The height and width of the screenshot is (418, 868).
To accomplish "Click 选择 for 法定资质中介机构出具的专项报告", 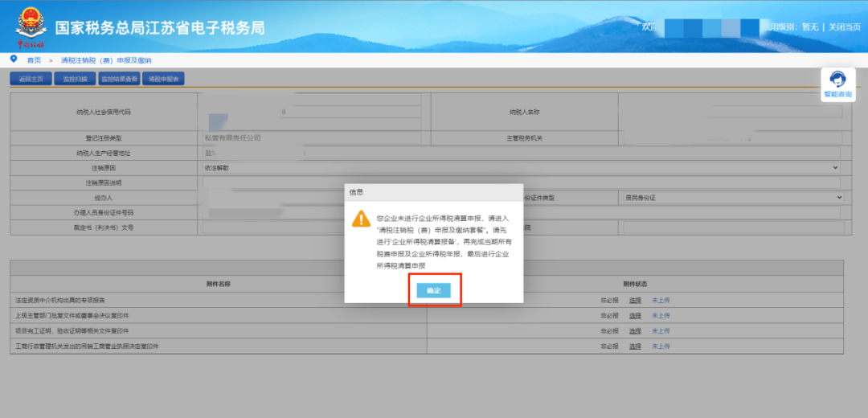I will [635, 300].
